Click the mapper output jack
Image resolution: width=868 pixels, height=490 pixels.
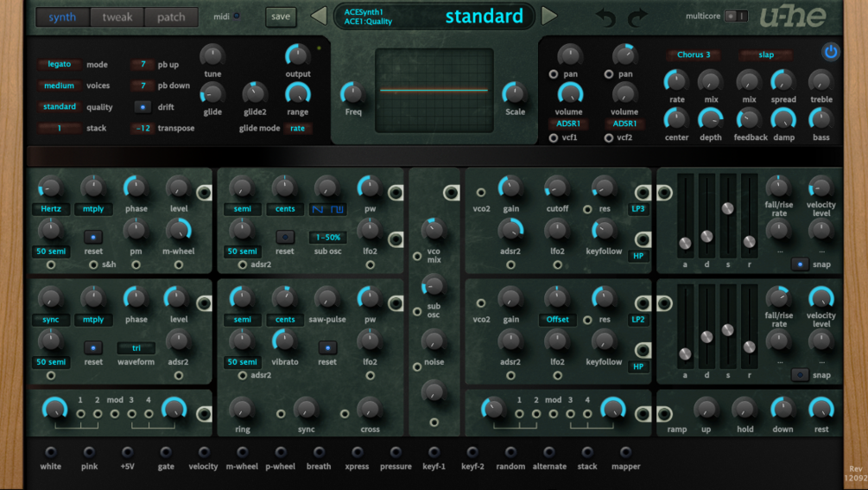(625, 452)
